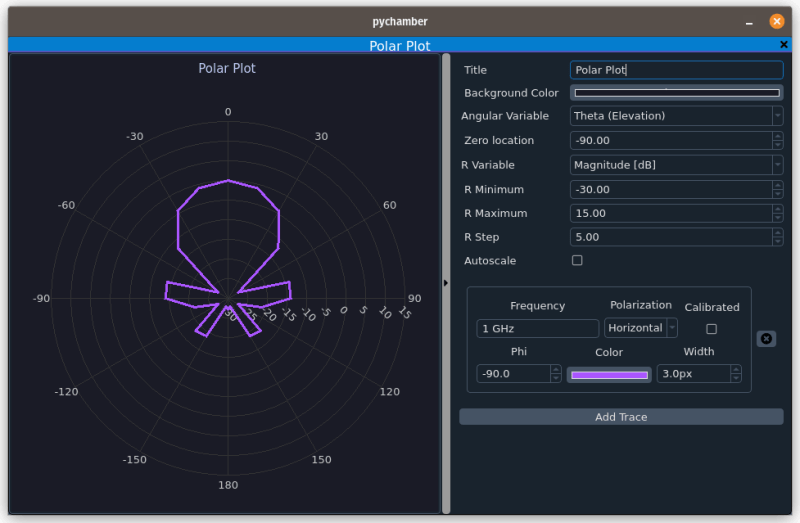Click the -60 angle label on the plot
Screen dimensions: 800x523
66,205
